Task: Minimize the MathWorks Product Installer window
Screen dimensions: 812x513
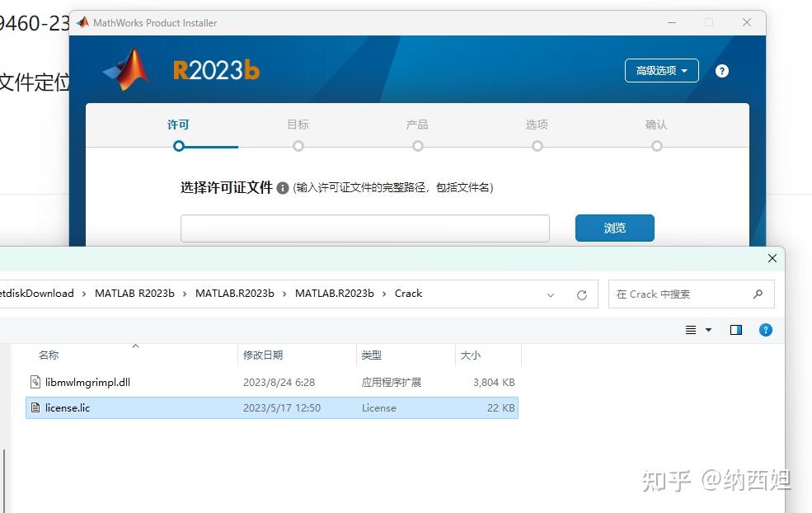Action: 672,22
